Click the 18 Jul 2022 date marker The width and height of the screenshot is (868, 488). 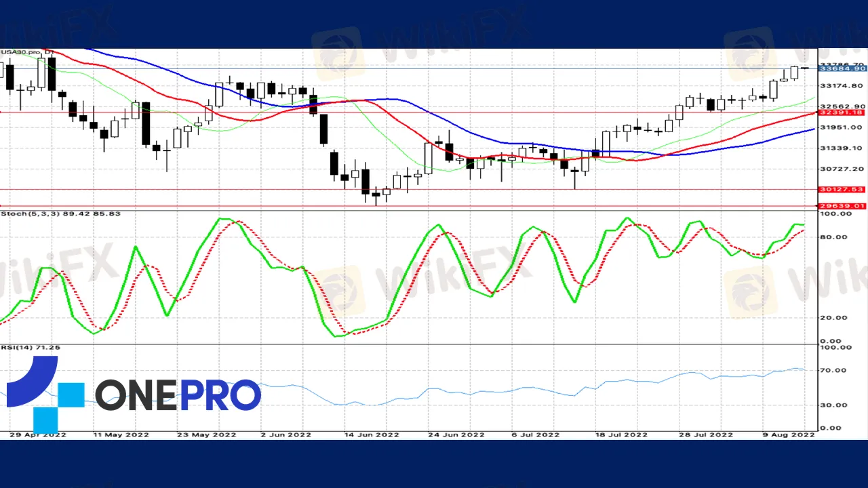[x=622, y=434]
